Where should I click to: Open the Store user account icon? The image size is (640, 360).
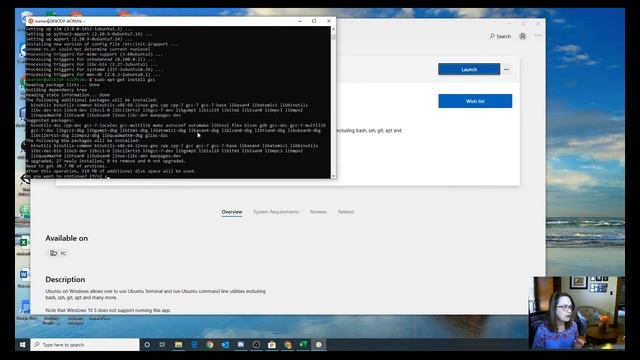[x=522, y=36]
